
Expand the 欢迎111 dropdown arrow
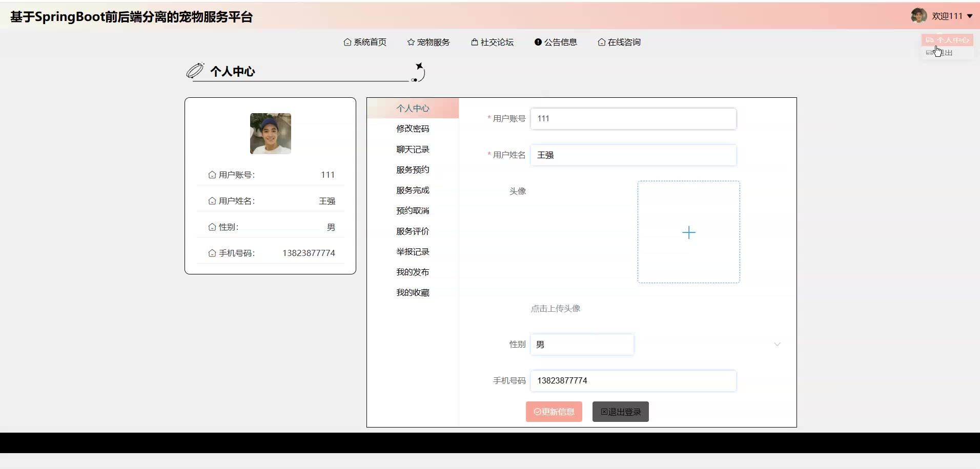pos(970,16)
